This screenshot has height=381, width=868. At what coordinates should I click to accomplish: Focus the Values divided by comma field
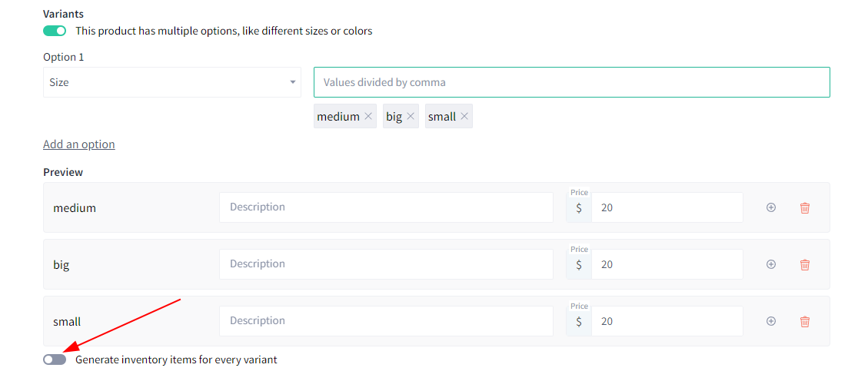tap(572, 82)
